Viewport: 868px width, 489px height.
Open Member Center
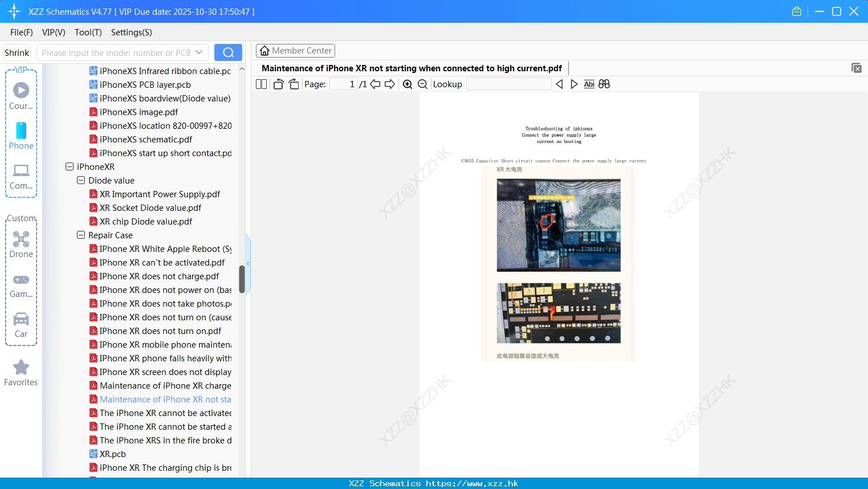295,51
